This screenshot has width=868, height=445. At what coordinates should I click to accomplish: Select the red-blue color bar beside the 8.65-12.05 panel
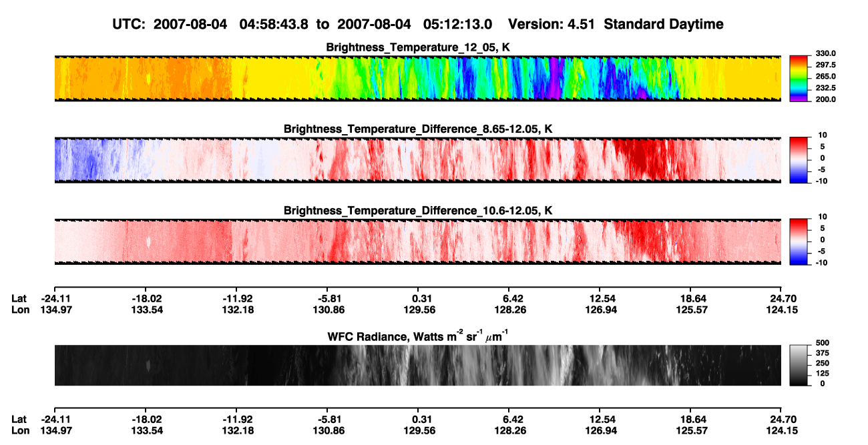pos(799,160)
